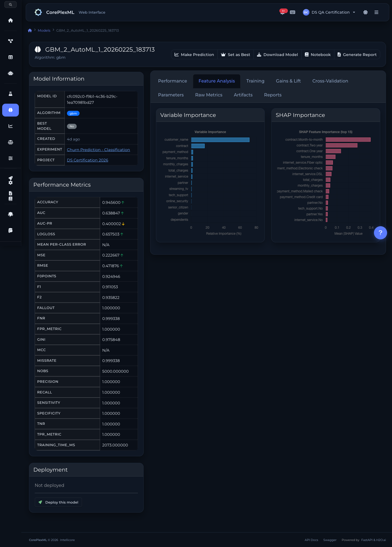392x547 pixels.
Task: Open the DS QA Certification account dropdown
Action: point(329,12)
